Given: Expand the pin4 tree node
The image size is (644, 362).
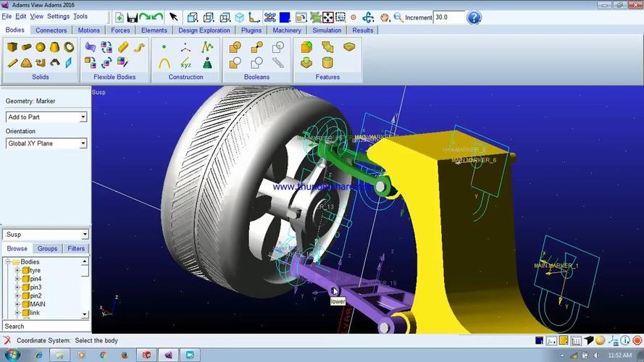Looking at the screenshot, I should click(17, 279).
